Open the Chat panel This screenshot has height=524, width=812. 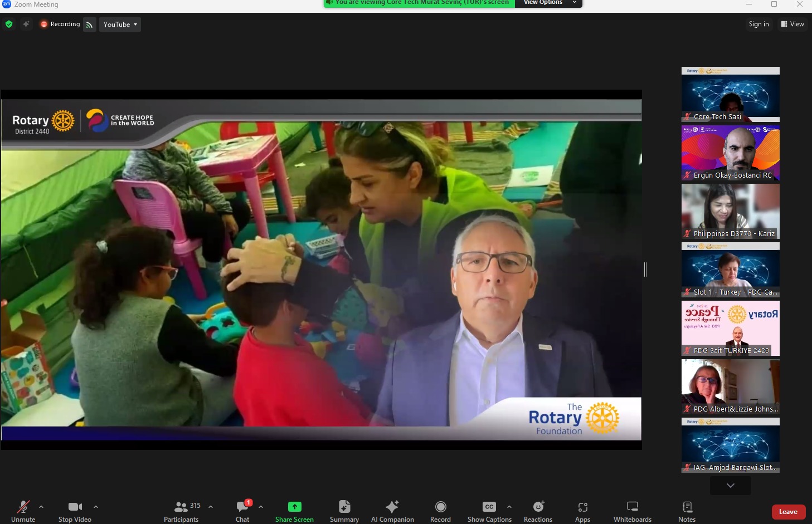(x=242, y=511)
